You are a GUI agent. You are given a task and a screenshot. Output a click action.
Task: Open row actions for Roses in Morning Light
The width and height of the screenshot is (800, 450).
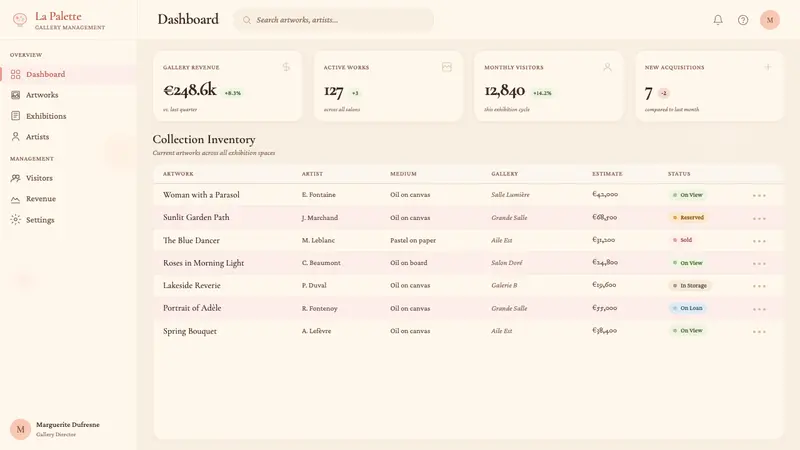(x=759, y=264)
